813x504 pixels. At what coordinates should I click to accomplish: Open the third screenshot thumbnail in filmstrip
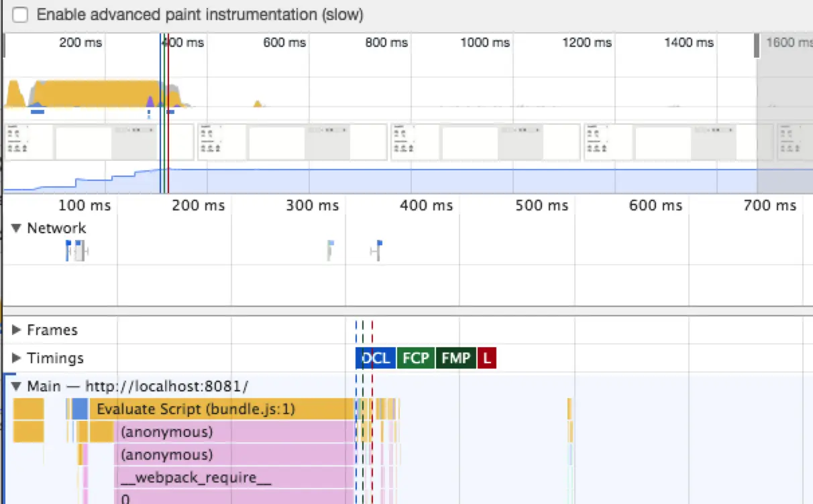(486, 142)
